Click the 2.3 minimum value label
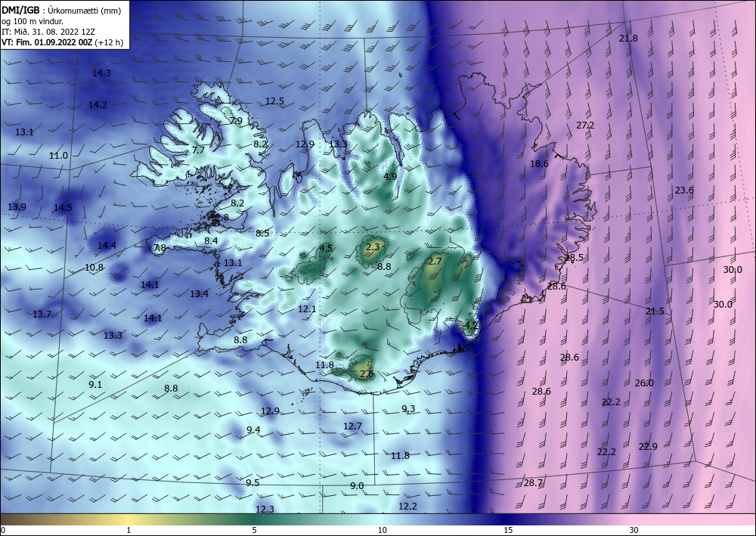This screenshot has width=756, height=536. (x=373, y=246)
